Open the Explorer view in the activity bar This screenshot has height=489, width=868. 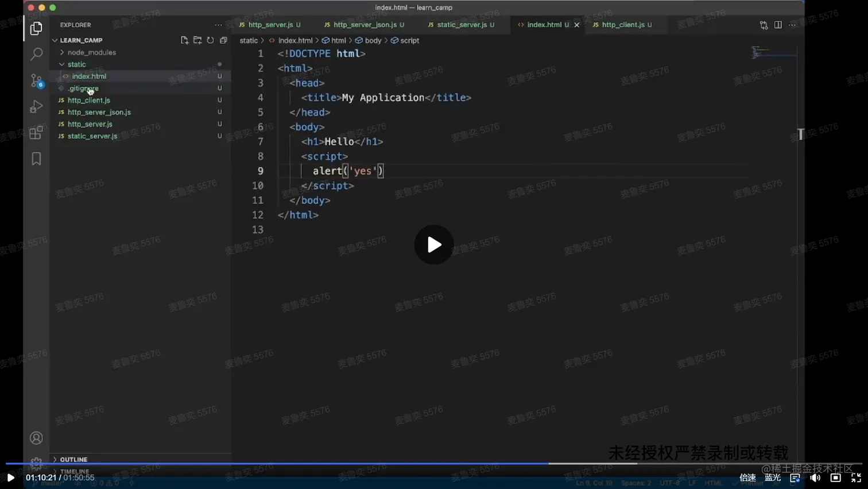pos(36,28)
